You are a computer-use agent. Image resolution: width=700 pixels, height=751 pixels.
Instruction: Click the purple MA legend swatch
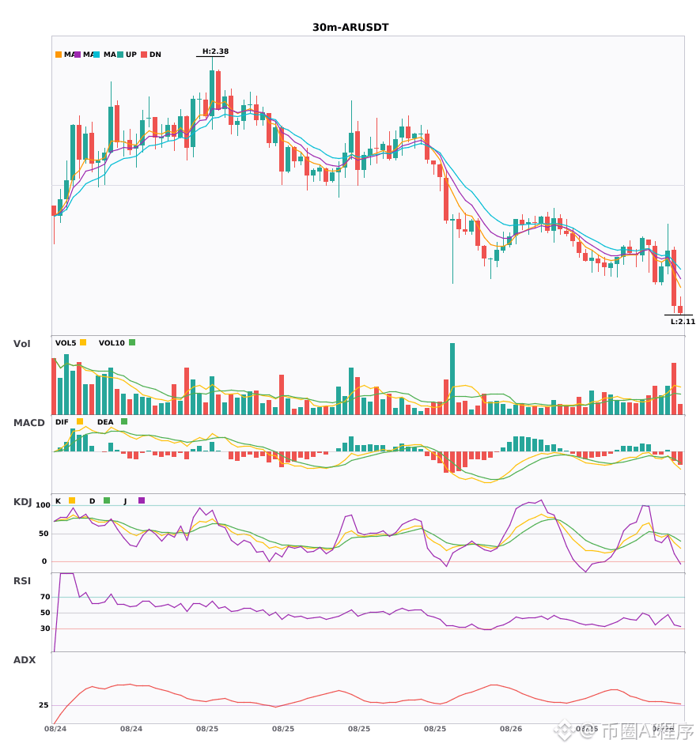(x=78, y=55)
